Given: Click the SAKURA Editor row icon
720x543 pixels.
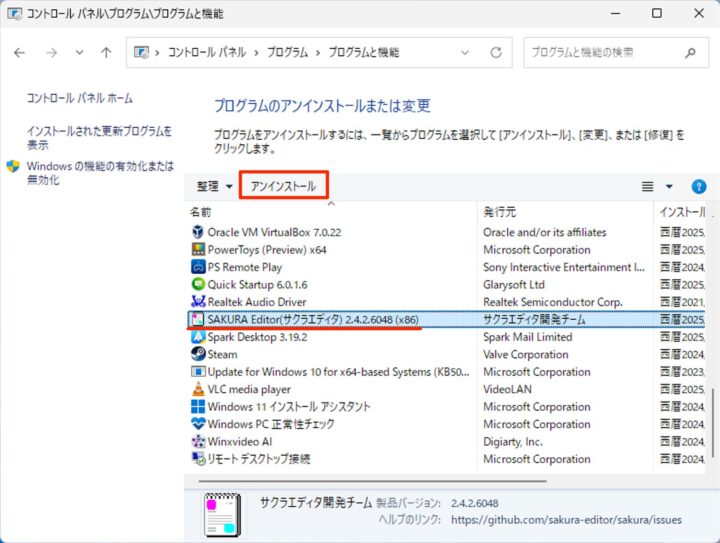Looking at the screenshot, I should pos(198,319).
